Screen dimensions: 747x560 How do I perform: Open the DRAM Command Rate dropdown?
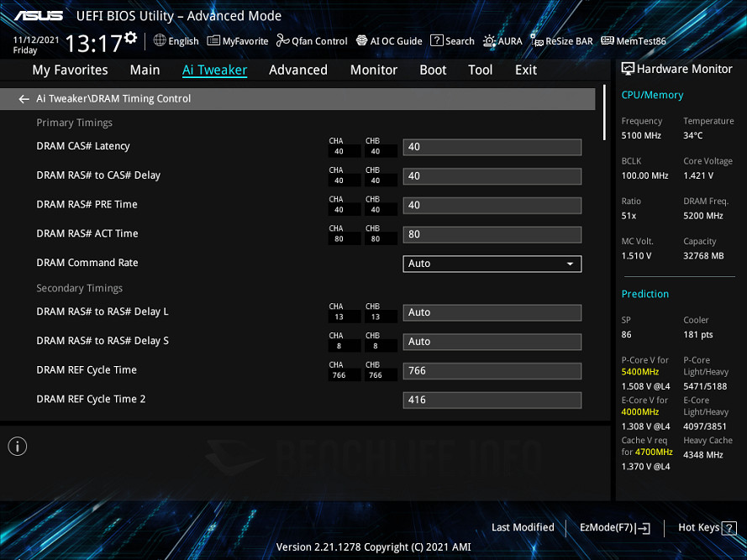coord(492,264)
